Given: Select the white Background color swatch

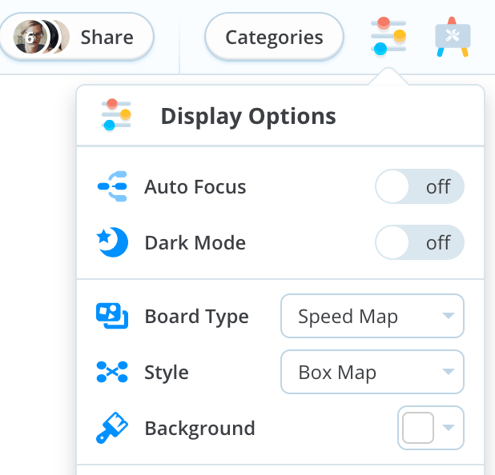Looking at the screenshot, I should [418, 428].
